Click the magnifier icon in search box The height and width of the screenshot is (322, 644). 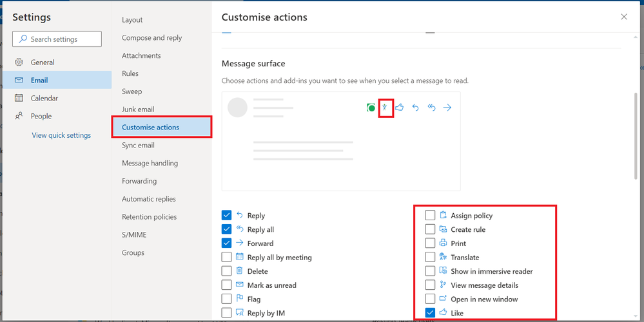(x=23, y=39)
